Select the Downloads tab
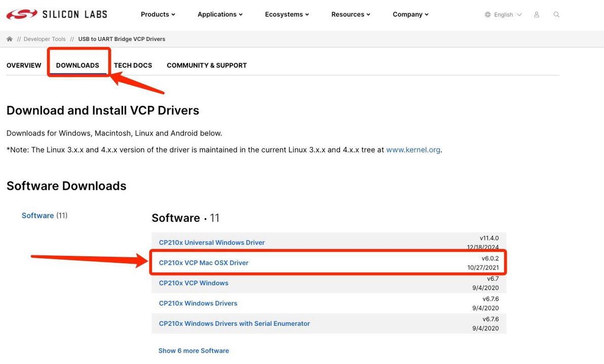604x364 pixels. (78, 65)
